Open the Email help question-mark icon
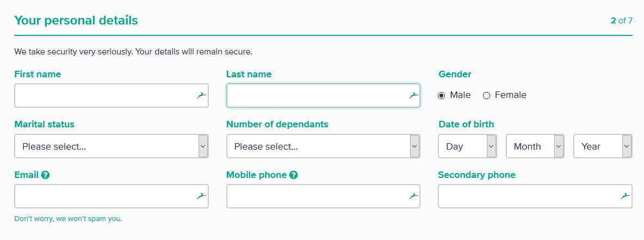This screenshot has width=644, height=240. coord(46,175)
